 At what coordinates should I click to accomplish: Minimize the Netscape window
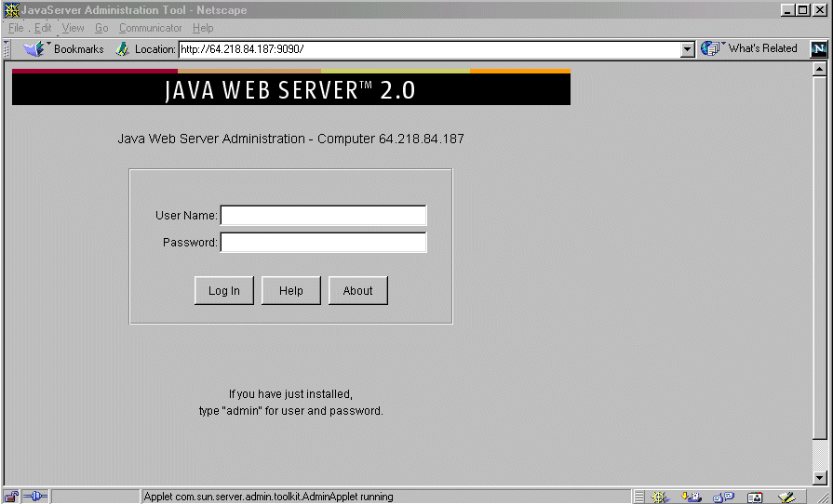pos(788,9)
